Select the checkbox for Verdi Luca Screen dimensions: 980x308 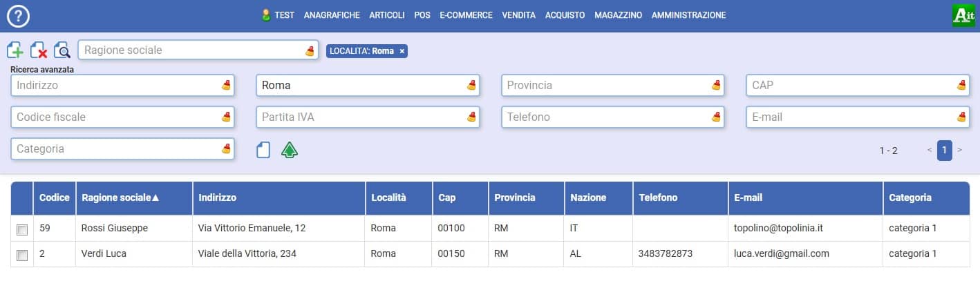22,255
